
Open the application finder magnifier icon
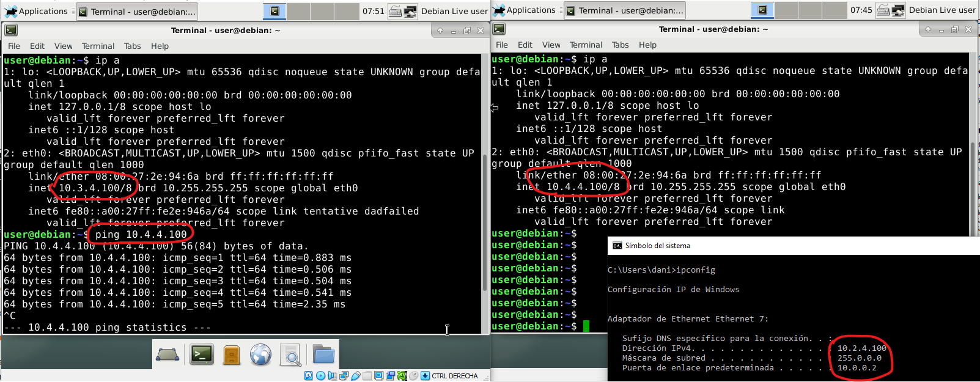click(291, 354)
